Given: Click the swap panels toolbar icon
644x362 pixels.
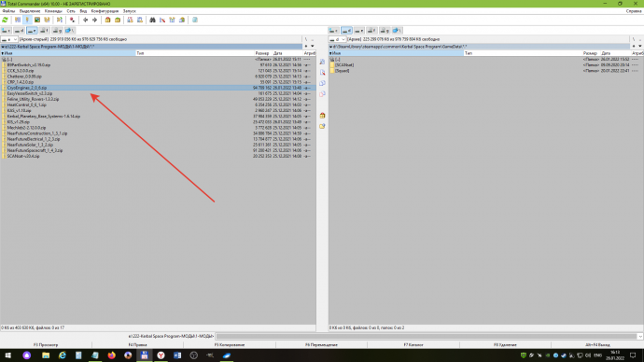Looking at the screenshot, I should [x=59, y=20].
